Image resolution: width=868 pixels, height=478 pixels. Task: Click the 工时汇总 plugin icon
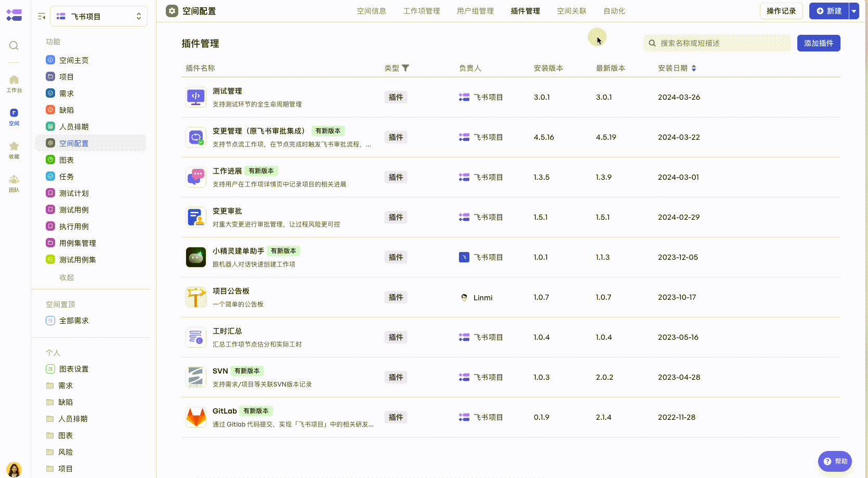pyautogui.click(x=196, y=337)
